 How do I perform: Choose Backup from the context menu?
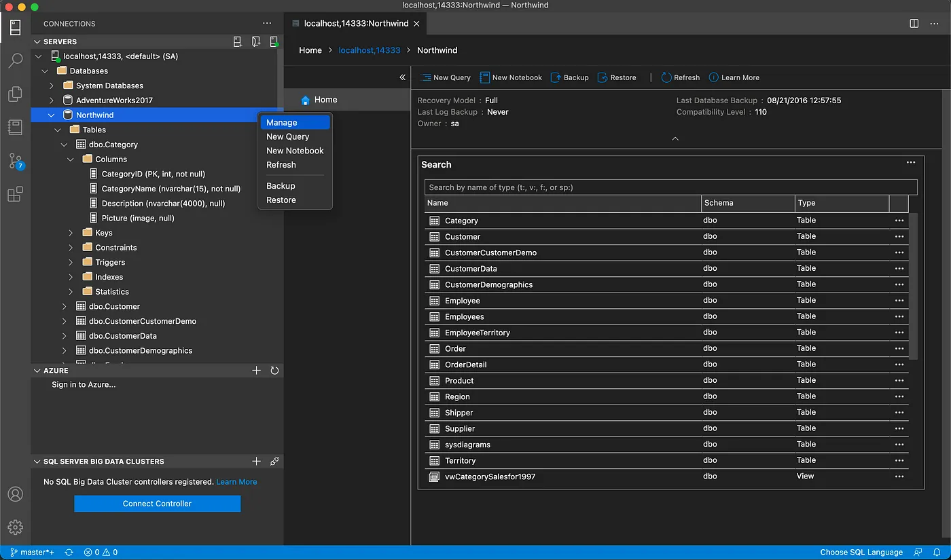[x=295, y=186]
